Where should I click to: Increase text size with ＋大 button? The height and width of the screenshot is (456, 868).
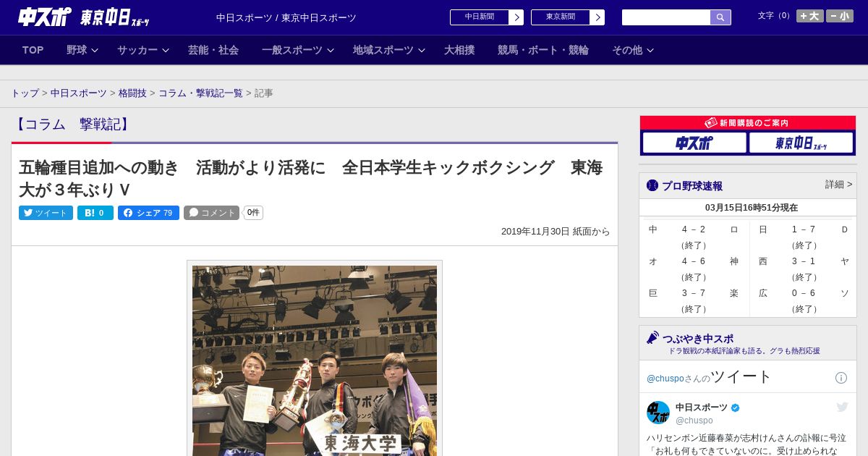pos(810,16)
